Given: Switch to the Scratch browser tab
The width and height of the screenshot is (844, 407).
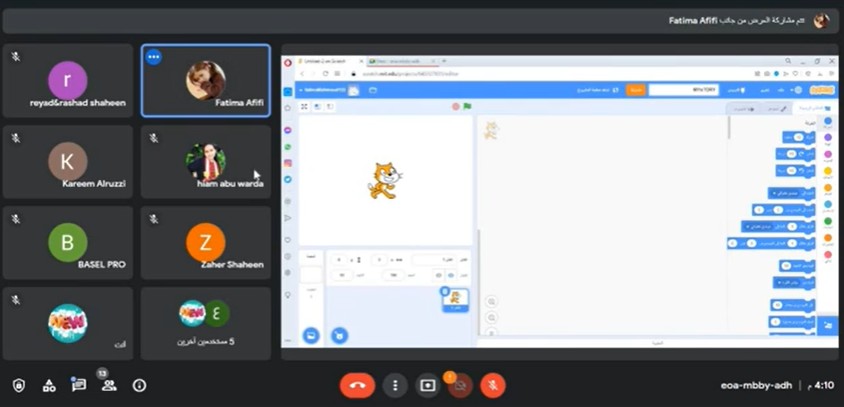Looking at the screenshot, I should (329, 62).
